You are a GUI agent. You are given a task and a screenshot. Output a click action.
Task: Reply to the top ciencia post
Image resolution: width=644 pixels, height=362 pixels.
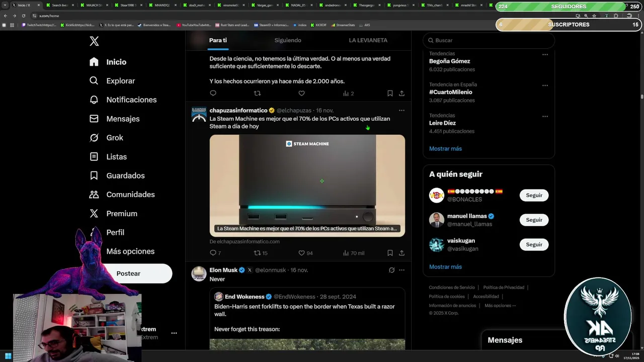click(x=213, y=93)
